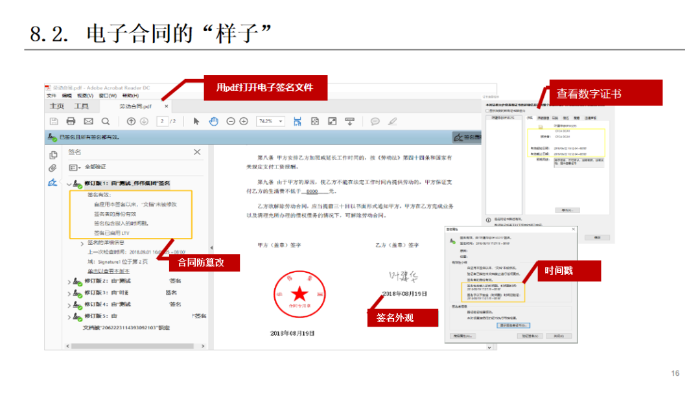Viewport: 700px width, 394px height.
Task: Click the 签名有效 status line
Action: point(99,195)
